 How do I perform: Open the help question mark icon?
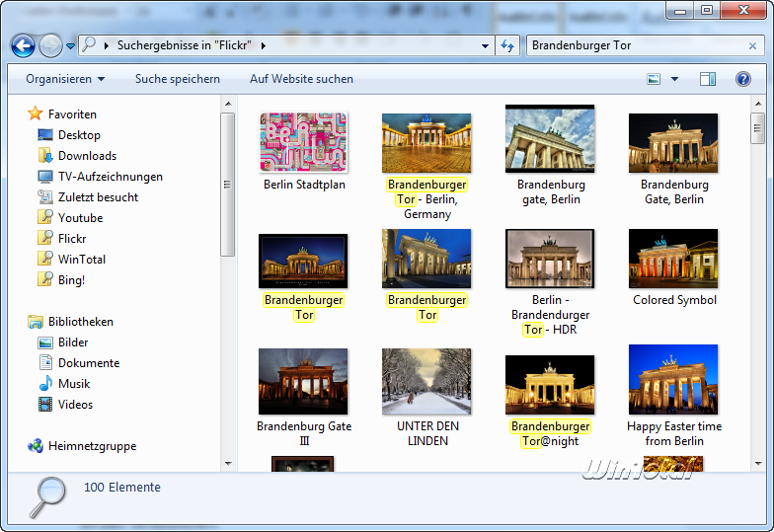pos(742,79)
